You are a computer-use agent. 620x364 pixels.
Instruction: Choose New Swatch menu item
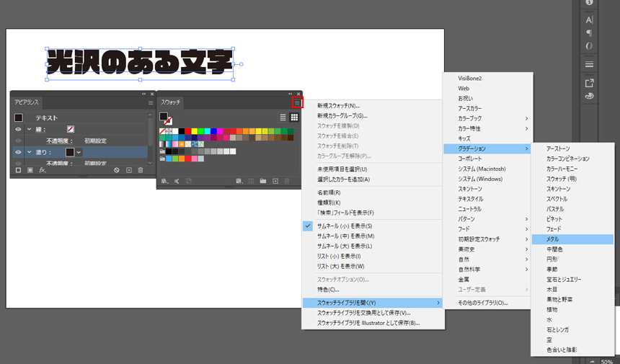(x=372, y=105)
